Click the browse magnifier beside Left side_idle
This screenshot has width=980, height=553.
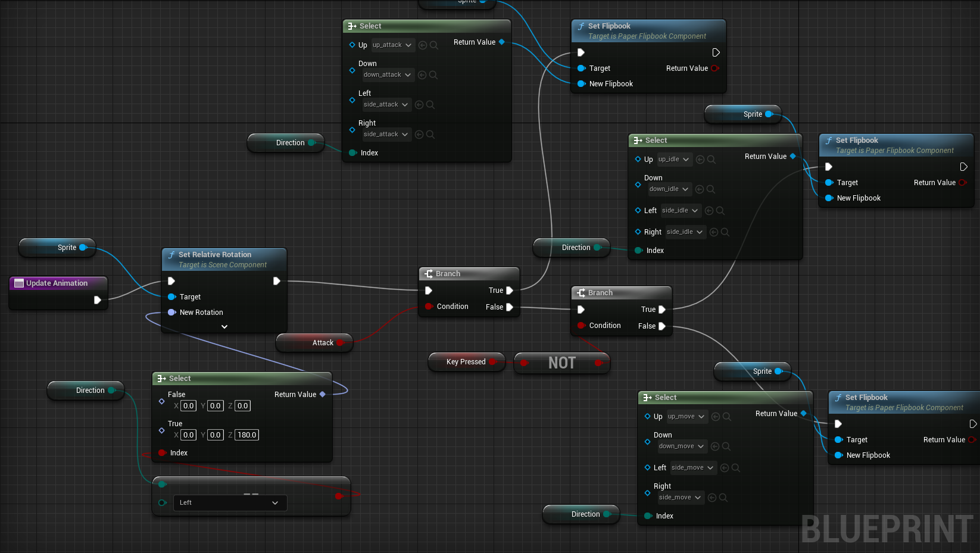(720, 211)
